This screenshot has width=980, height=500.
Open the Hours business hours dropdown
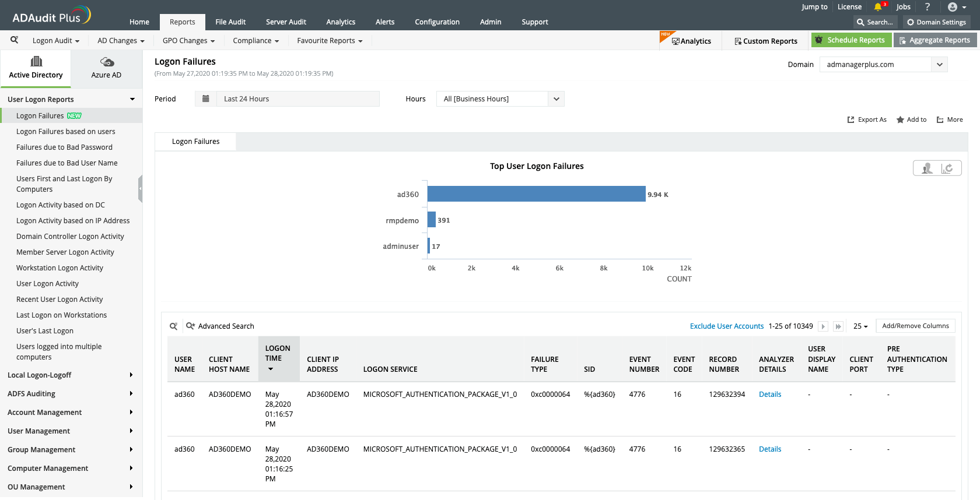coord(556,99)
